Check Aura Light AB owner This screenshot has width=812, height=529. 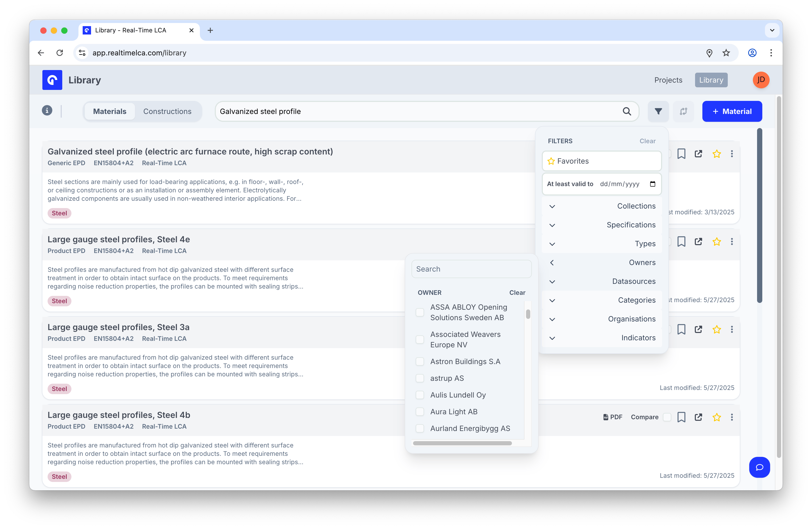coord(420,412)
